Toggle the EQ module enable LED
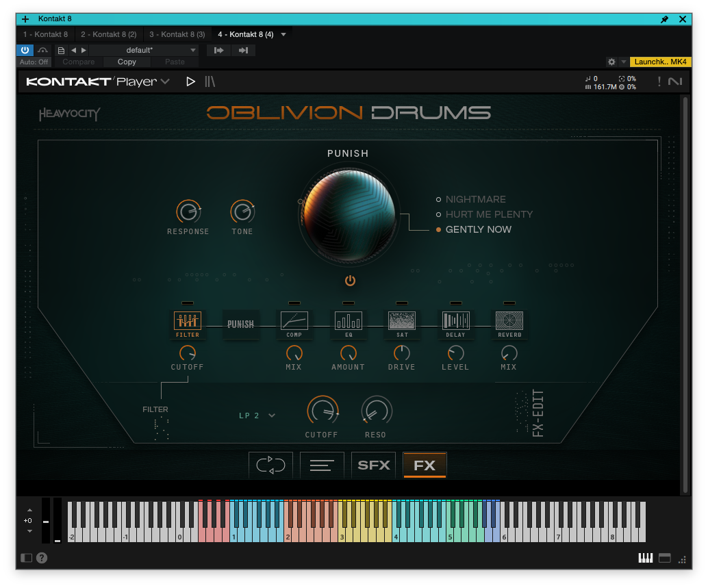Screen dimensions: 708x588 (x=348, y=303)
